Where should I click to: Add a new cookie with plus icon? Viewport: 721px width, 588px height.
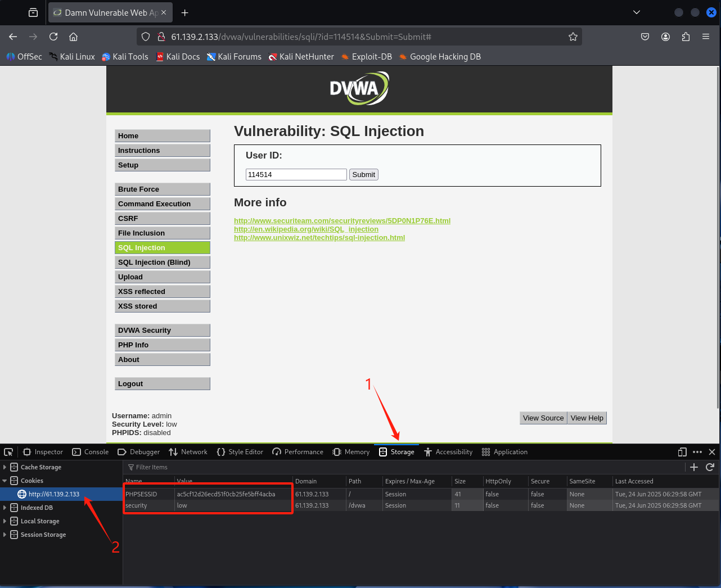(x=694, y=467)
